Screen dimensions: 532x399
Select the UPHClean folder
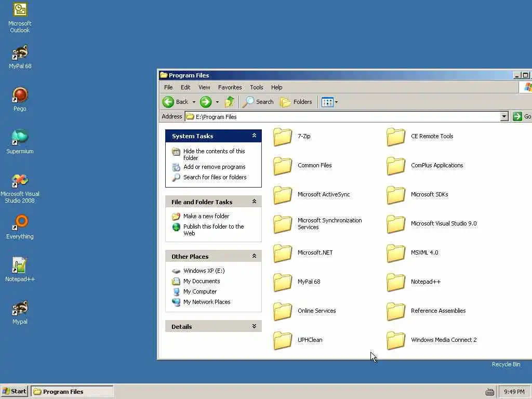(298, 340)
